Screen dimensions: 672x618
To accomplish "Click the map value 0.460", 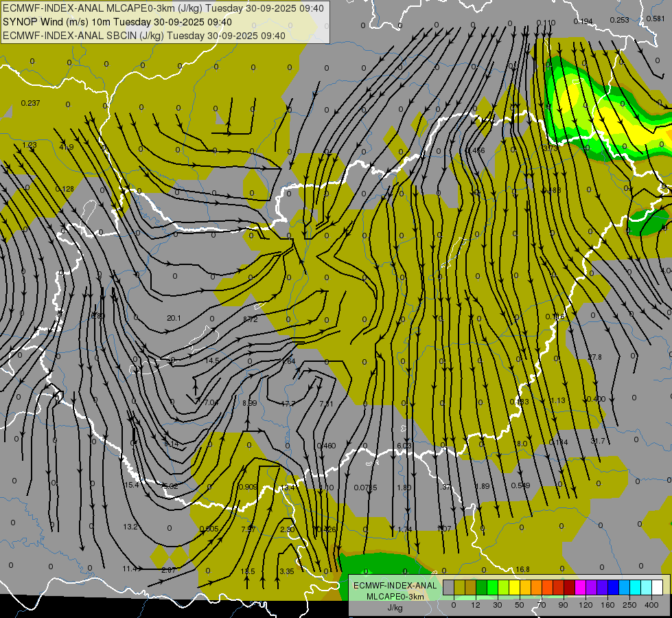I will coord(326,446).
